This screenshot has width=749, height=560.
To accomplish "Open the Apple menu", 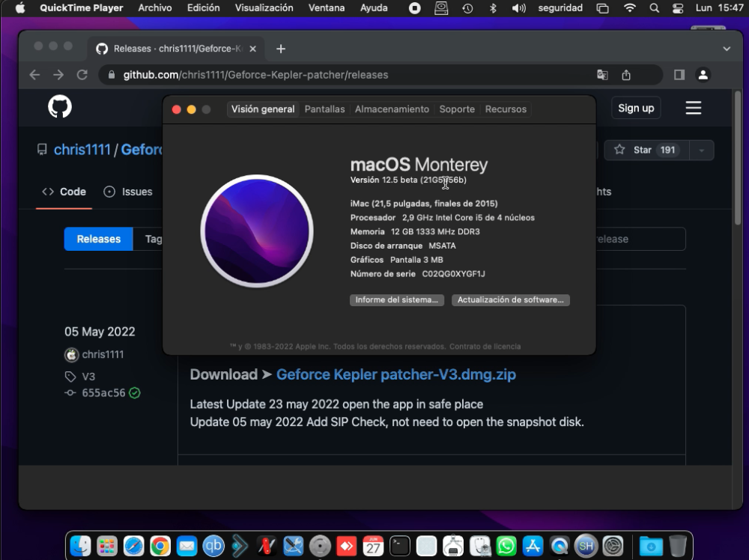I will click(x=20, y=8).
